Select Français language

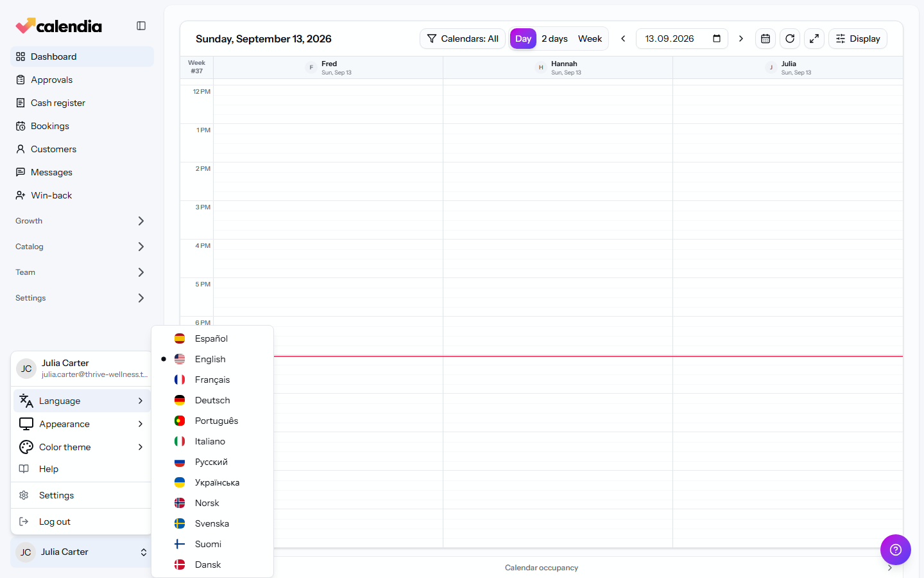[x=212, y=380]
